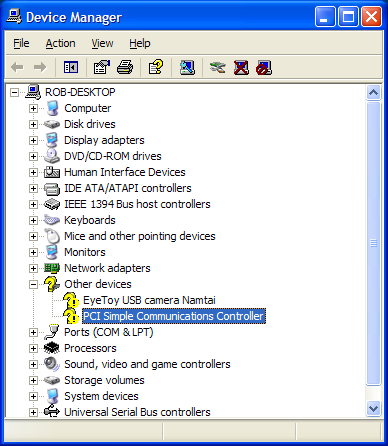This screenshot has width=388, height=446.
Task: Select PCI Simple Communications Controller
Action: click(x=174, y=316)
